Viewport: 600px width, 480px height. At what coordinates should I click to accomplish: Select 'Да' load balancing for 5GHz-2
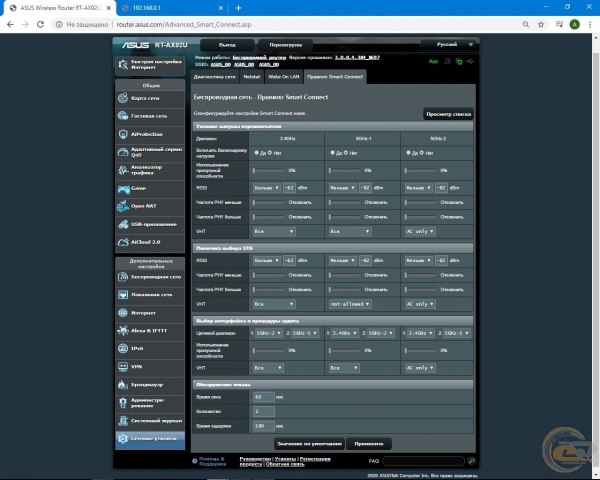click(408, 153)
